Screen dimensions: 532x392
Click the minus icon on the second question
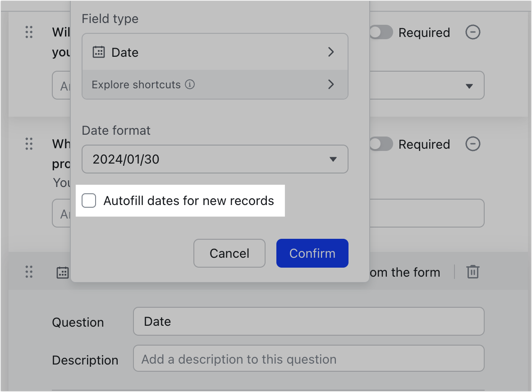tap(472, 144)
